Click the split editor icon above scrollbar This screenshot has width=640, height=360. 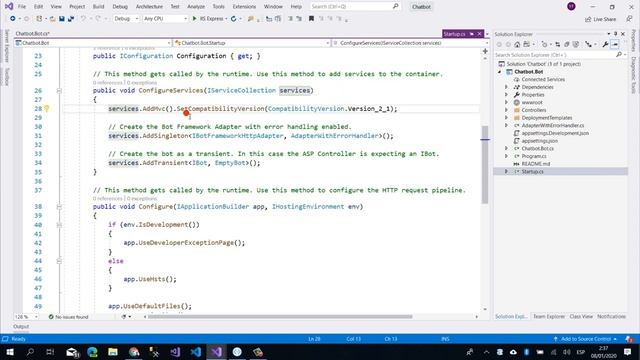coord(485,51)
